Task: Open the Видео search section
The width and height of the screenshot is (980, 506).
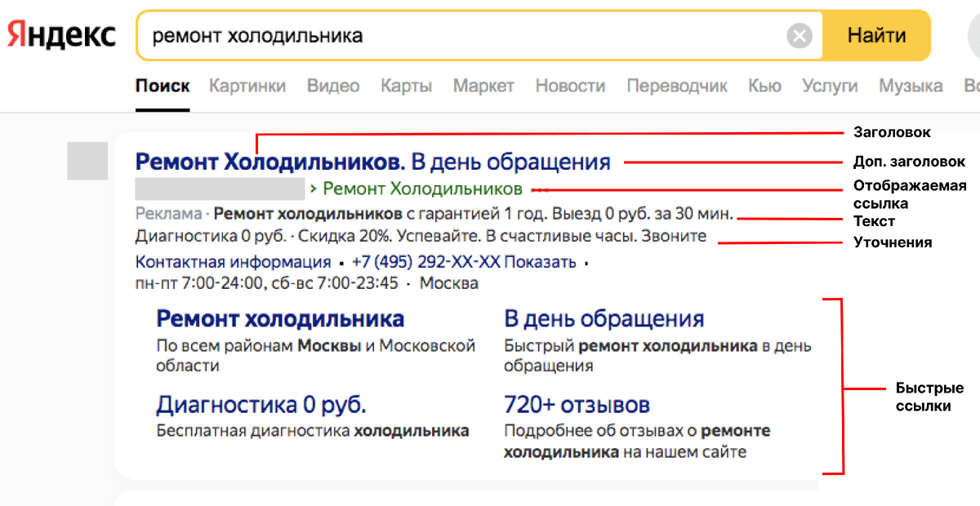Action: click(x=333, y=85)
